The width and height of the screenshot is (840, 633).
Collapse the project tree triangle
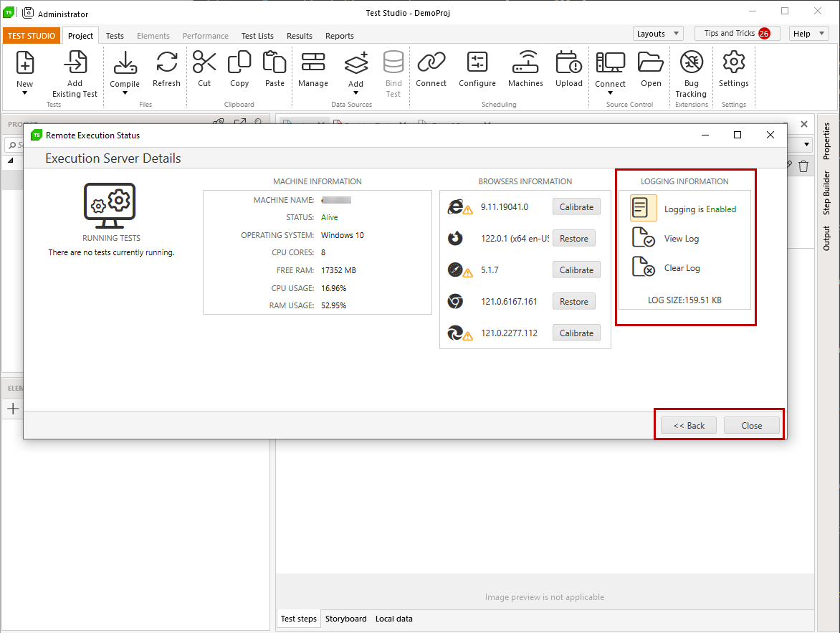tap(11, 161)
